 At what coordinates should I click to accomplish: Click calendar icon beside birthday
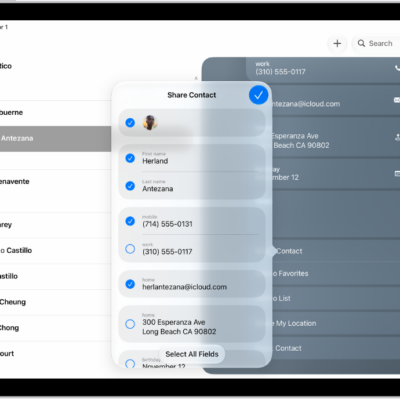(397, 173)
